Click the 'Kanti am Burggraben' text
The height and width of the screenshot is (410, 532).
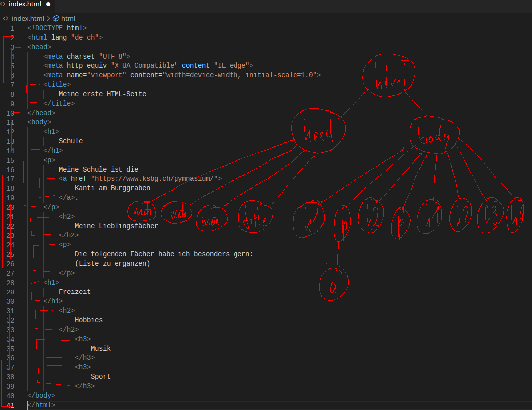[113, 188]
